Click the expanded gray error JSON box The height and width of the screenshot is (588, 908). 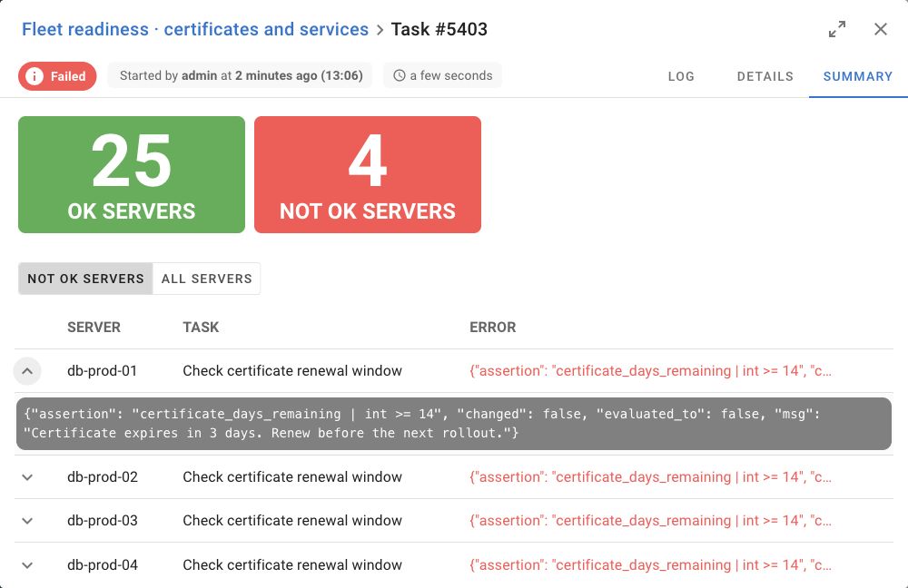(x=454, y=424)
